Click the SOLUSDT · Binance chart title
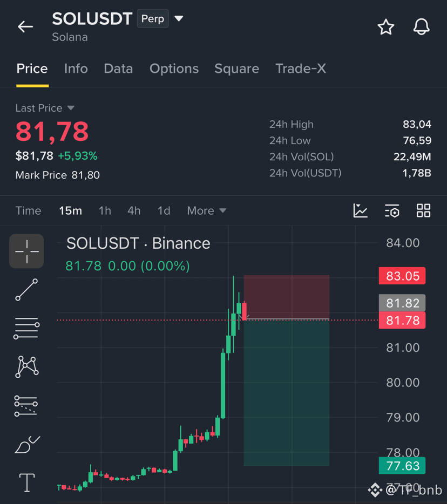 pos(138,243)
